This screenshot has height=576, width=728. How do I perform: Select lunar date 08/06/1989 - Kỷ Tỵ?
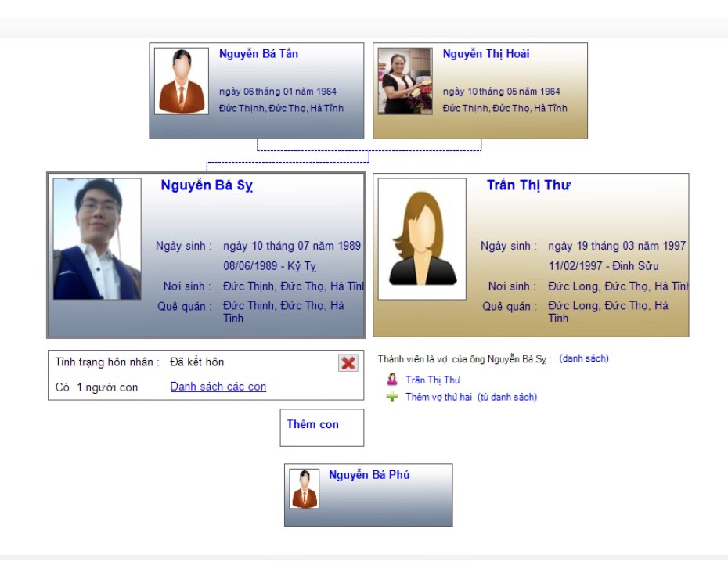pos(270,266)
